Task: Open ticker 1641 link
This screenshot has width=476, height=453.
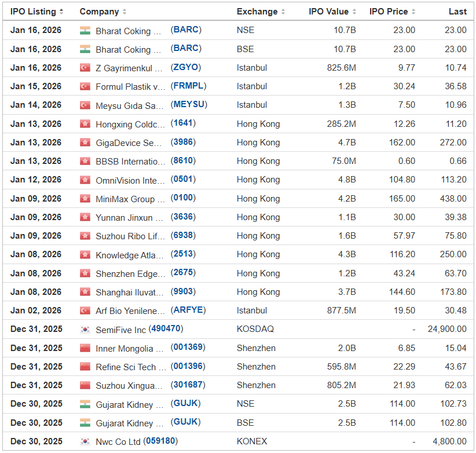Action: 183,123
